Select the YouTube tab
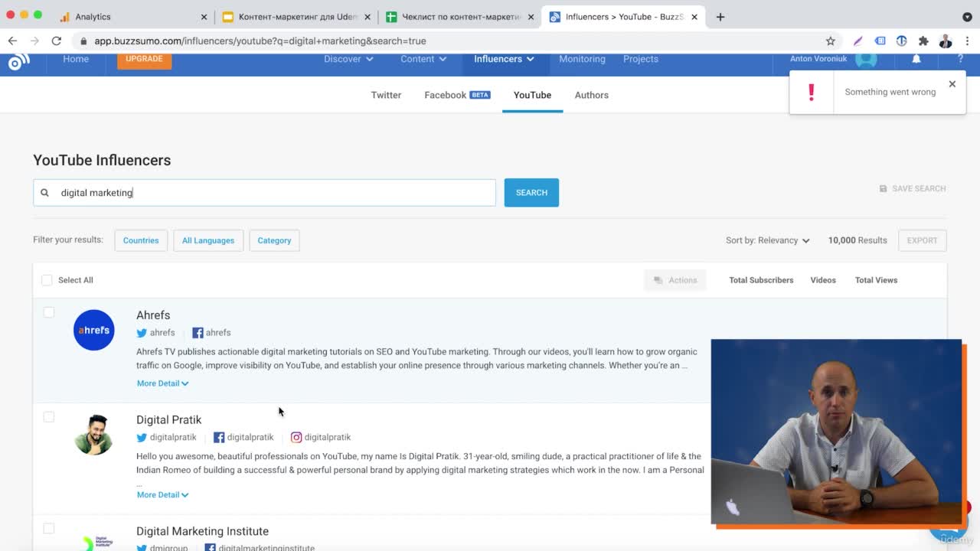Screen dimensions: 980x551 tap(532, 95)
